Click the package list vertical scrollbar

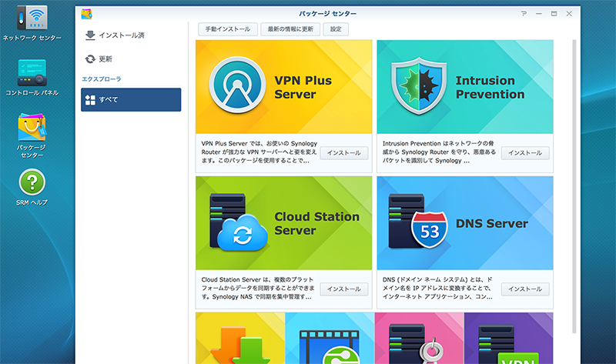pyautogui.click(x=574, y=186)
